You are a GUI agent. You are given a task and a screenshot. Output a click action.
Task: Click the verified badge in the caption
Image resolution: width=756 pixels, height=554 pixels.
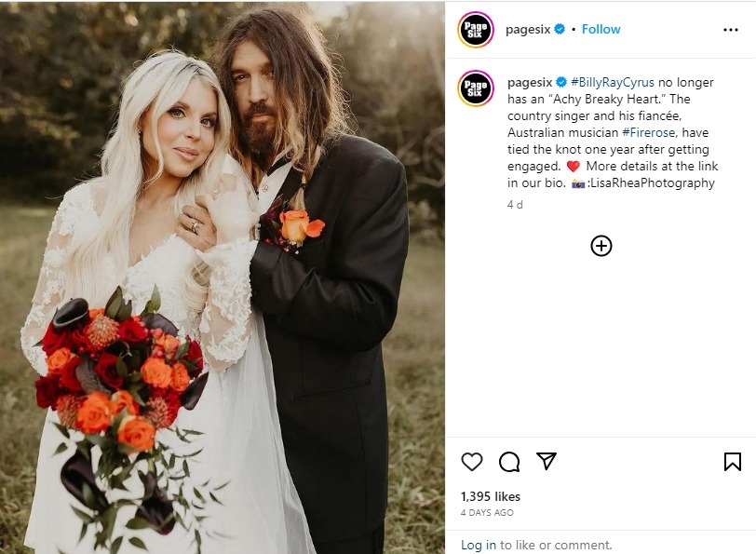(561, 83)
